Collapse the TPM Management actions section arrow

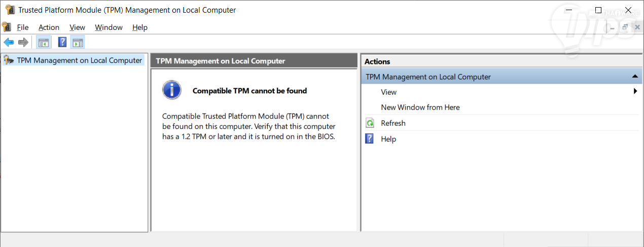click(635, 77)
